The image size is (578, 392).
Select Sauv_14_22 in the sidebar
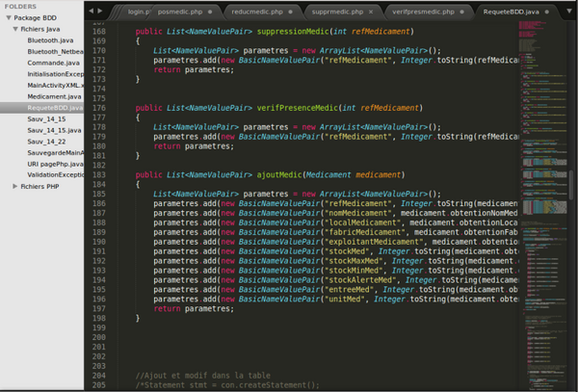(47, 141)
